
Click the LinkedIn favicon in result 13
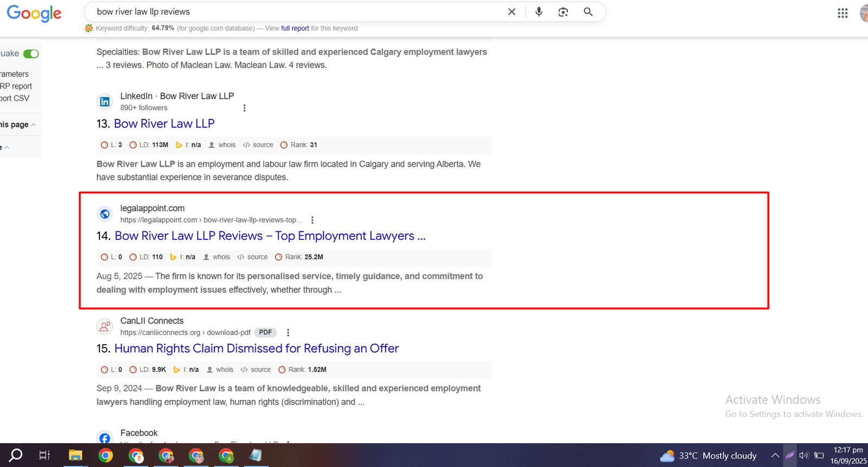click(x=105, y=102)
